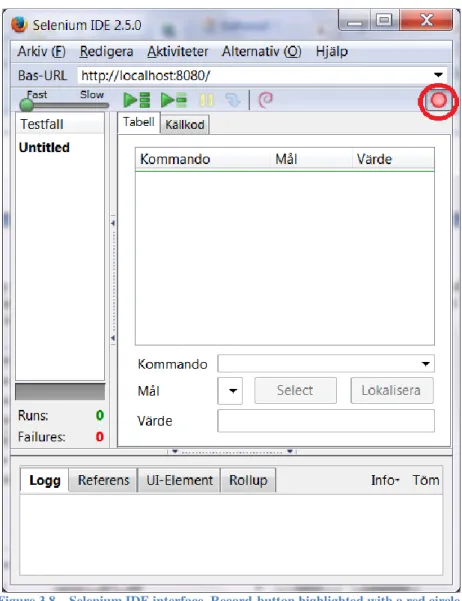Maximize the Selenium IDE window
This screenshot has height=601, width=462.
pyautogui.click(x=385, y=20)
